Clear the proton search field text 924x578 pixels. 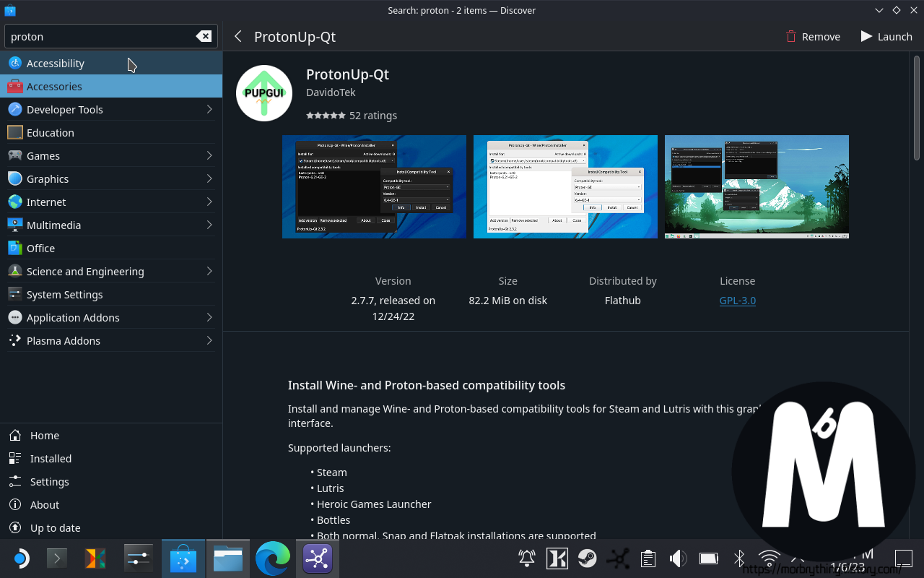[x=204, y=36]
